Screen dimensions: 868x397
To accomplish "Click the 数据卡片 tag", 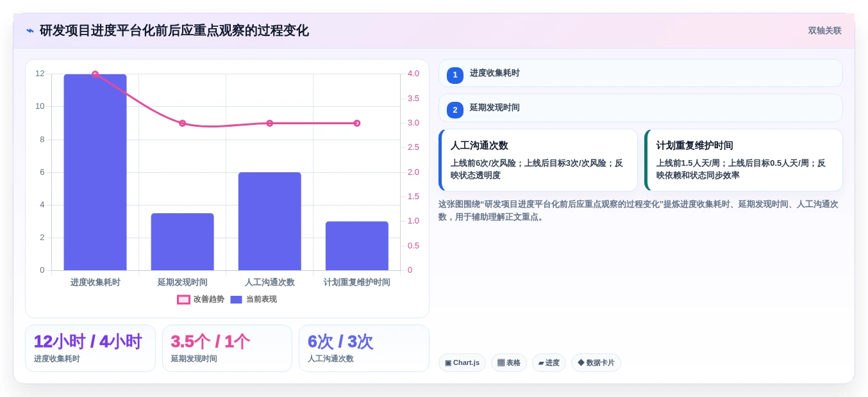I will [596, 362].
